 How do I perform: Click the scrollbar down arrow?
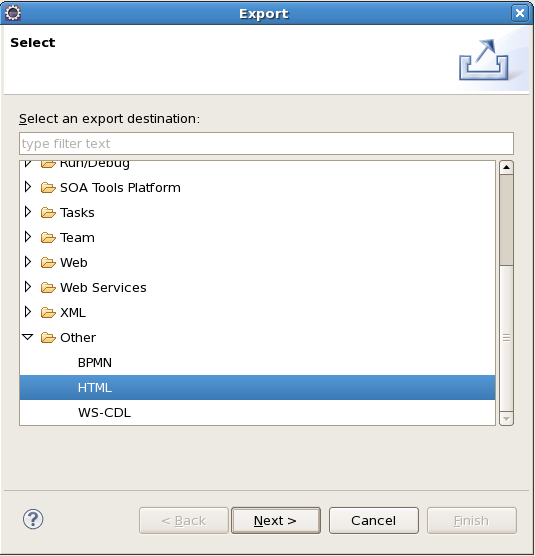point(506,419)
